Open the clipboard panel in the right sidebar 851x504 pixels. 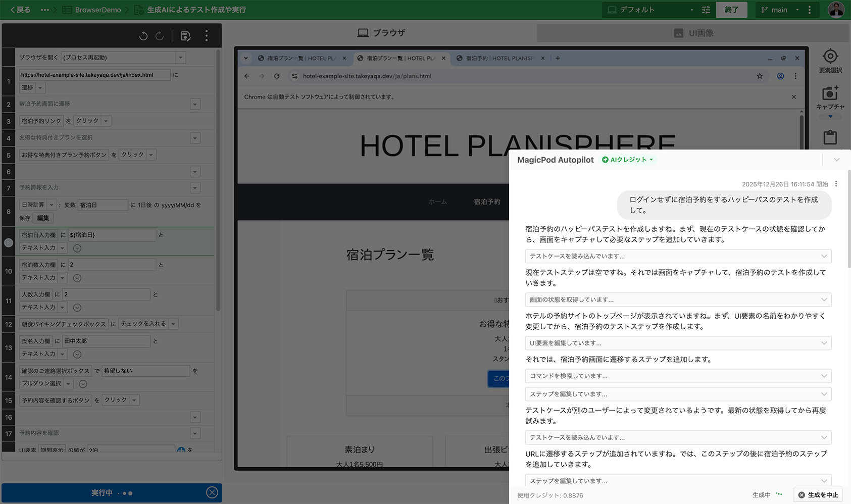(830, 137)
